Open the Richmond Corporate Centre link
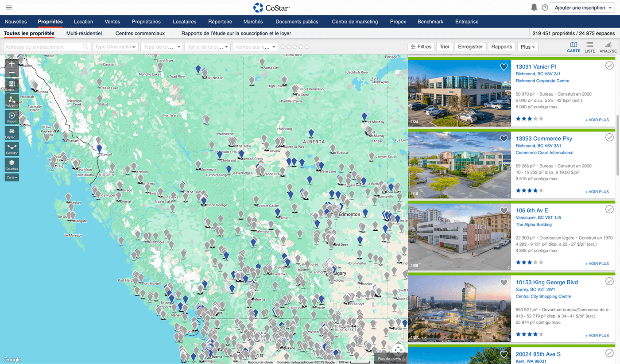 542,81
